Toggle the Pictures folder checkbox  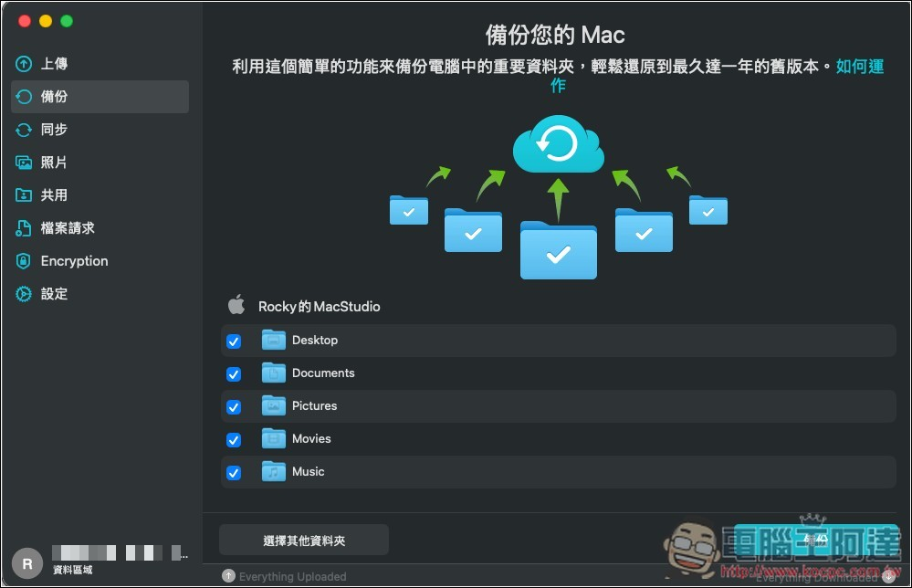click(x=234, y=407)
